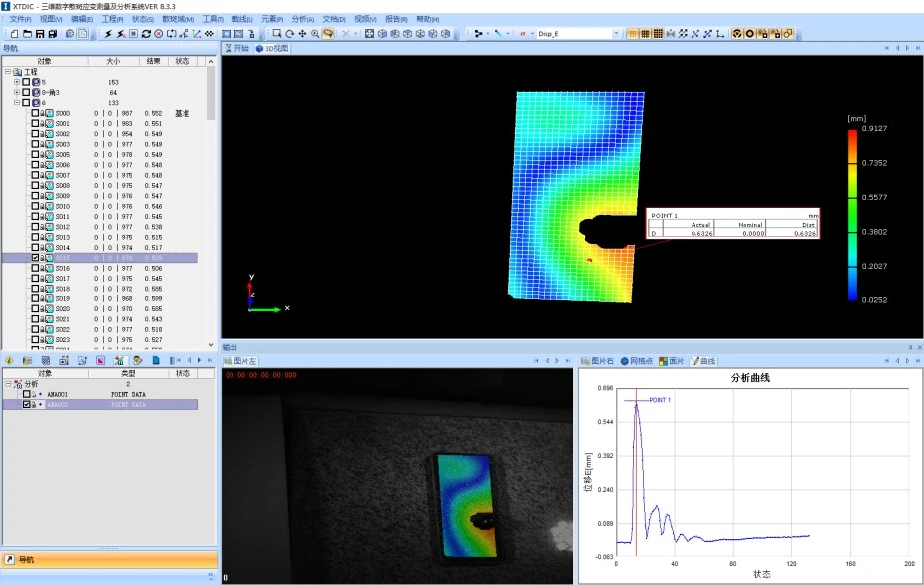
Task: Select the zoom magnifier tool
Action: coord(315,34)
